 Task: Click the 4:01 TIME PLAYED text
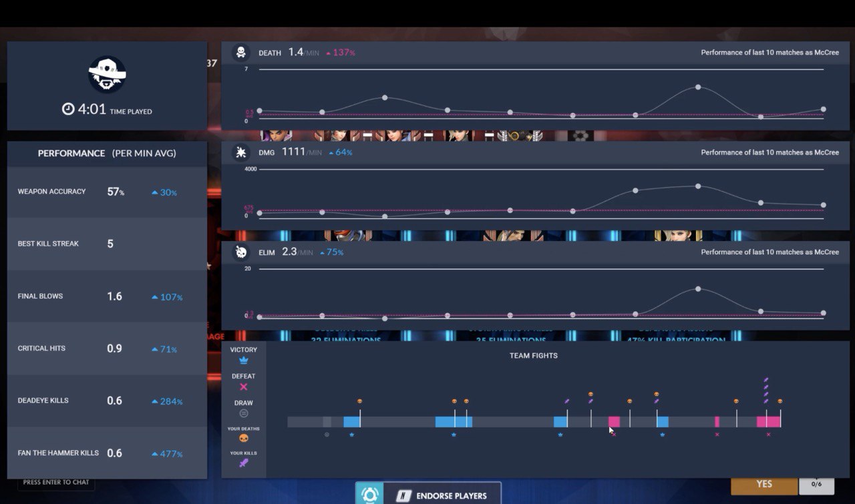pyautogui.click(x=114, y=109)
